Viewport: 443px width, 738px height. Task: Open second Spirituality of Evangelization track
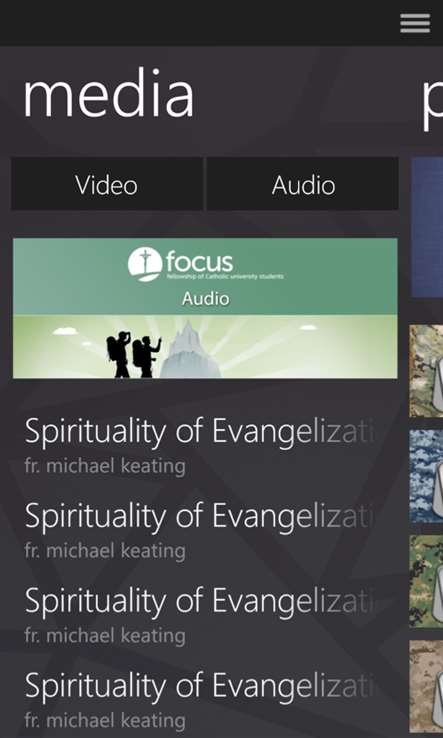[x=199, y=516]
